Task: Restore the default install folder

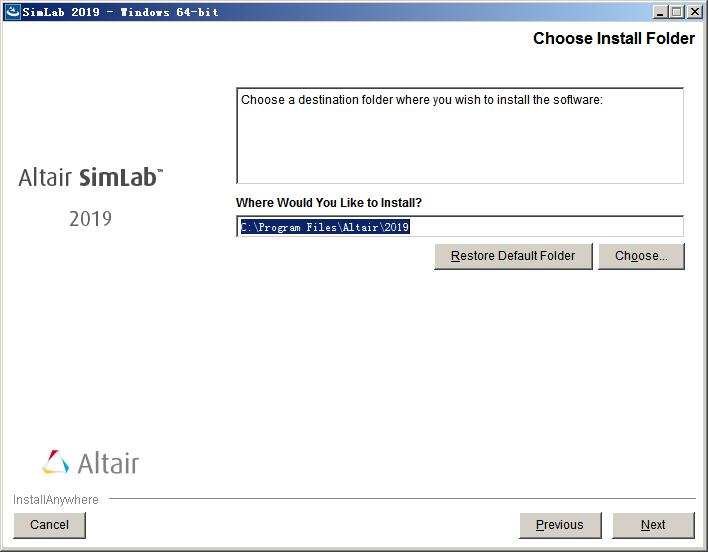Action: (x=513, y=256)
